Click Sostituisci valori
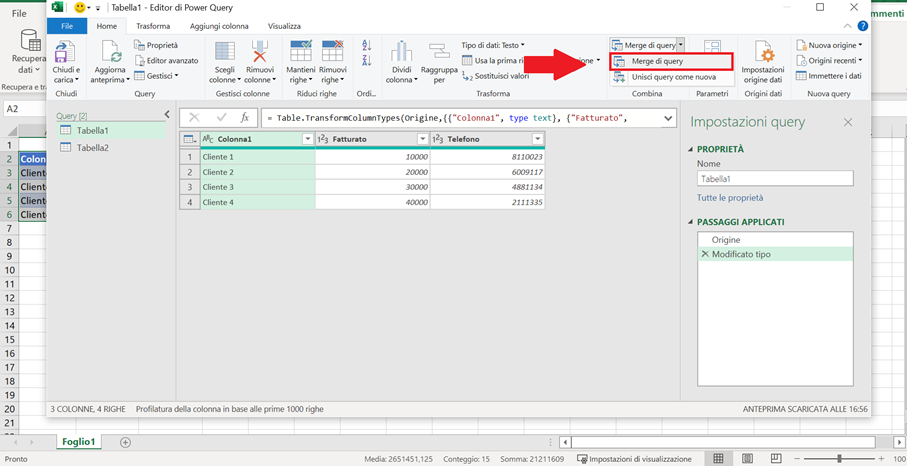 point(495,76)
